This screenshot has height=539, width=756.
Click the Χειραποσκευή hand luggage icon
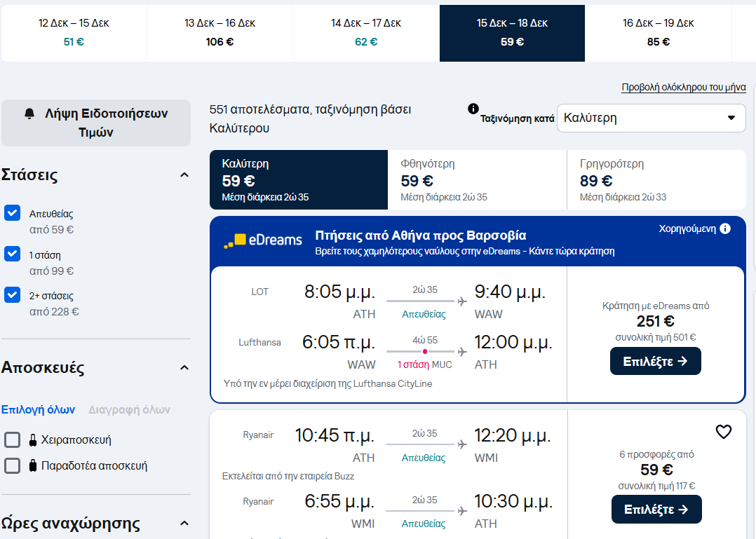point(32,440)
